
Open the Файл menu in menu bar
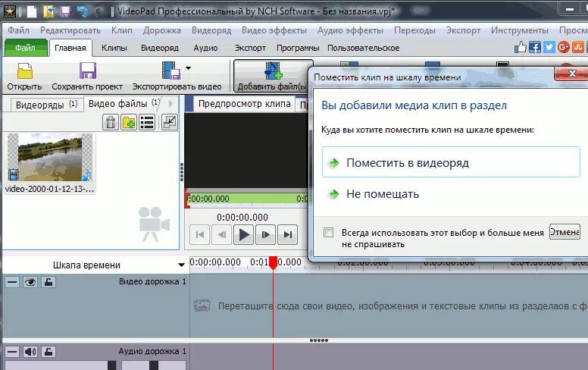click(18, 30)
